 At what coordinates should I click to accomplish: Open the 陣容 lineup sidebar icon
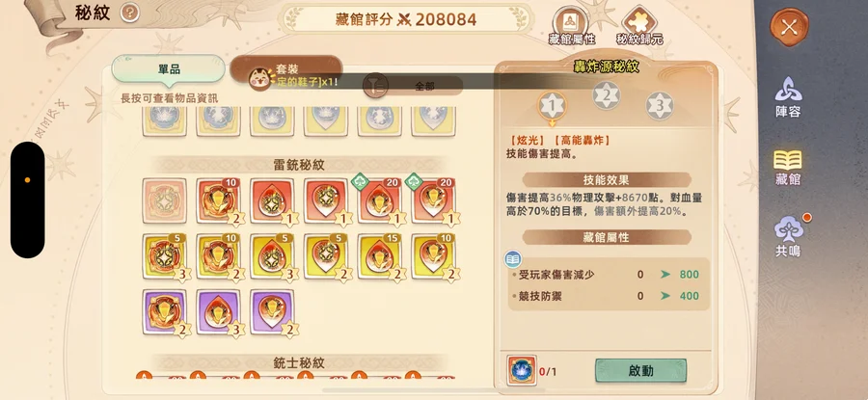click(788, 96)
